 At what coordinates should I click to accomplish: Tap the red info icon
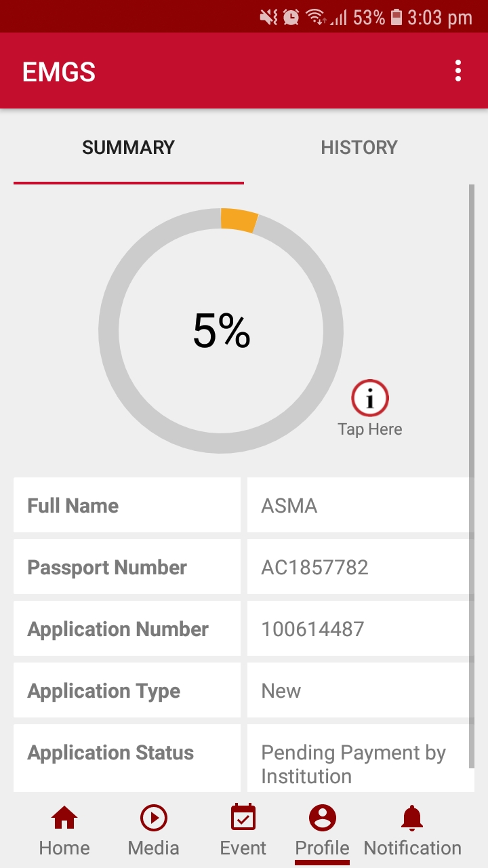370,398
